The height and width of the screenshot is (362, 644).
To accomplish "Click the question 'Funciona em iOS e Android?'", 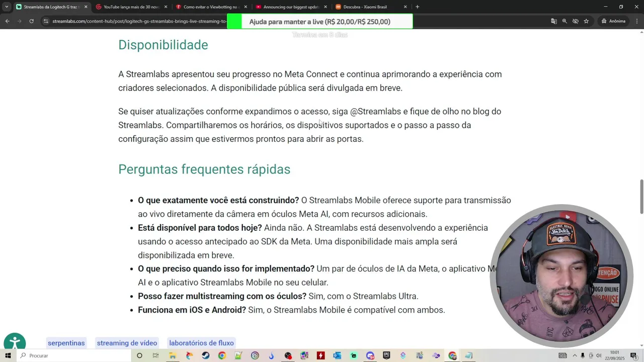I will click(192, 310).
